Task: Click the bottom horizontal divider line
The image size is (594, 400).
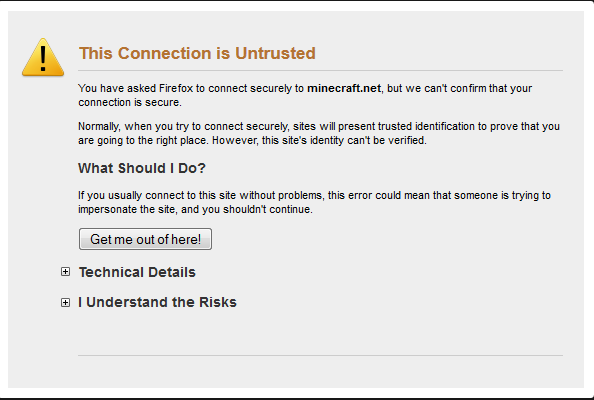Action: 320,355
